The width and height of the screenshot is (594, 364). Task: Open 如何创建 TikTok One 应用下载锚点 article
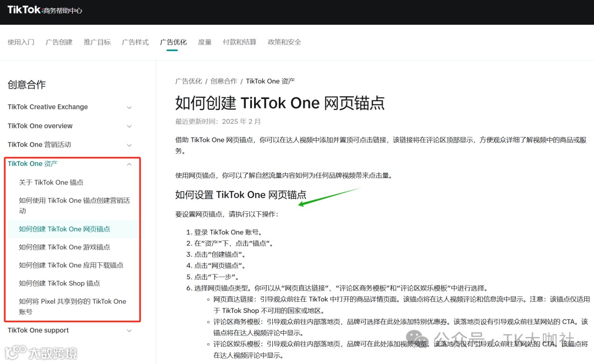(71, 265)
